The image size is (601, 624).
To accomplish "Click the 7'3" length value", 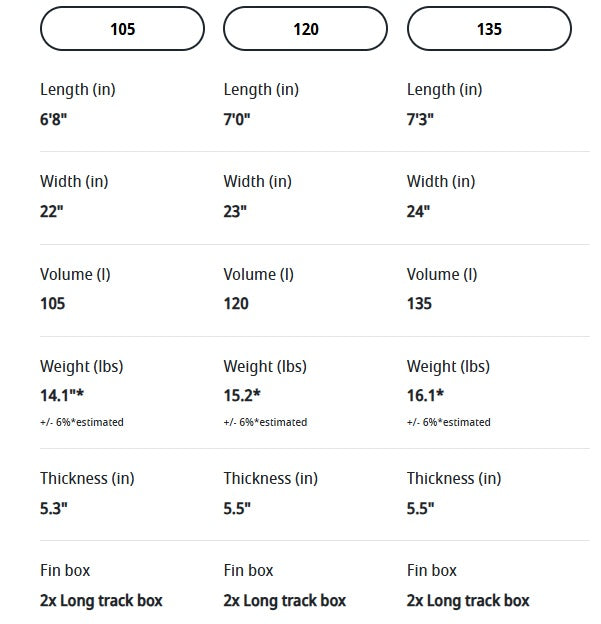I will [x=420, y=119].
